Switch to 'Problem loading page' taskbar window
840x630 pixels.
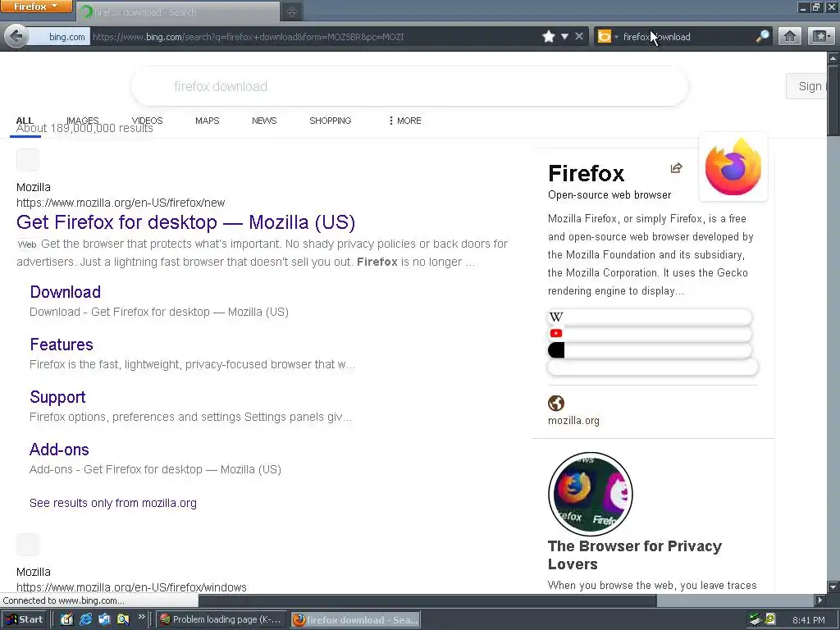pyautogui.click(x=221, y=619)
